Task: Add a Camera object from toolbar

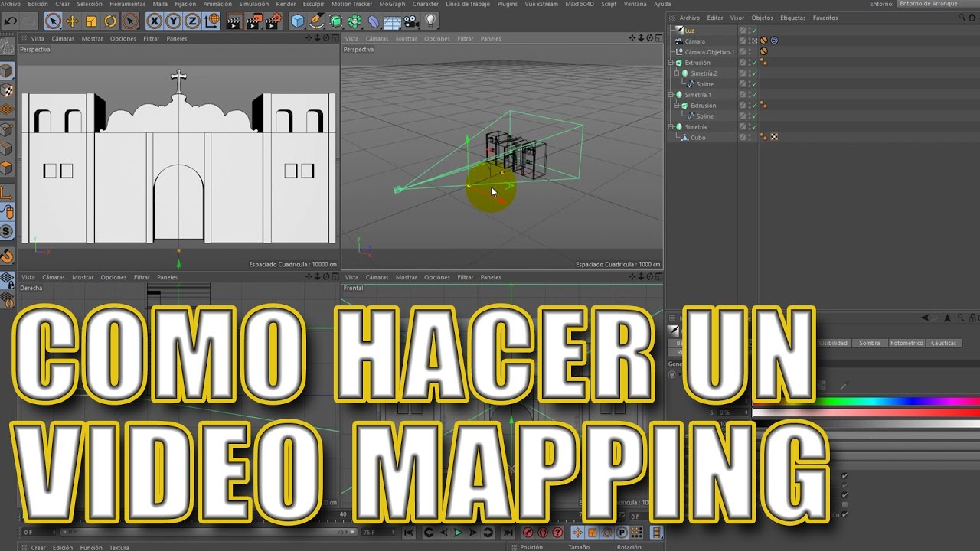Action: point(412,21)
